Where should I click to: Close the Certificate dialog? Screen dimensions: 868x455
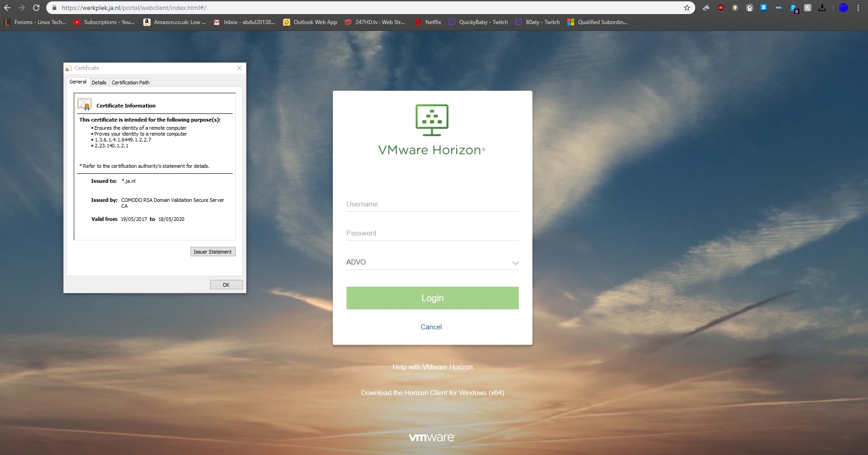[239, 68]
